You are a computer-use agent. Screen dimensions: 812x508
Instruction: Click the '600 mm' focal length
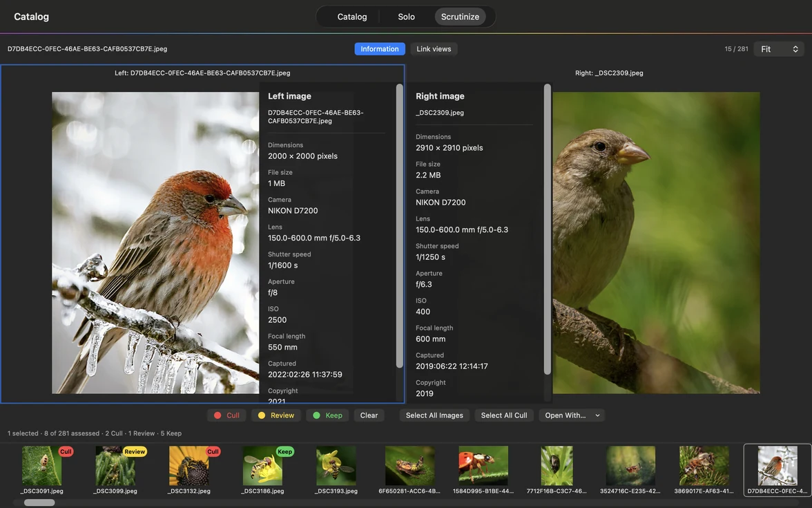coord(430,339)
